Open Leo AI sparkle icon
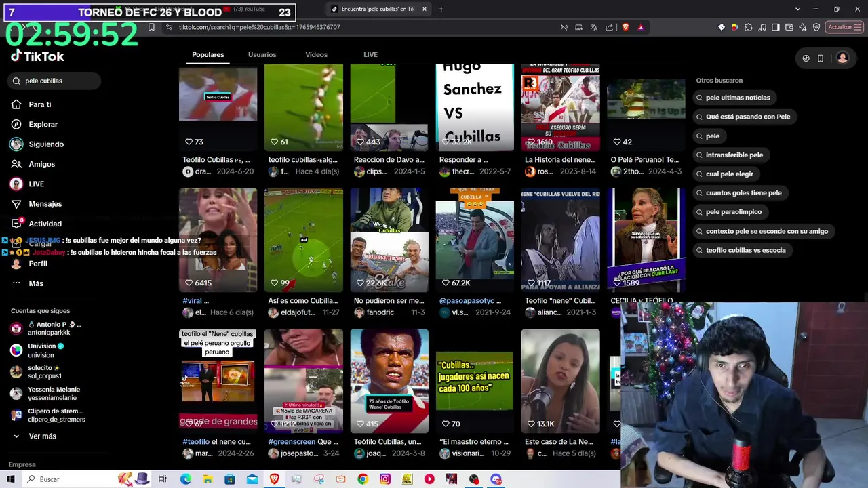Screen dimensions: 868x488 pos(803,27)
